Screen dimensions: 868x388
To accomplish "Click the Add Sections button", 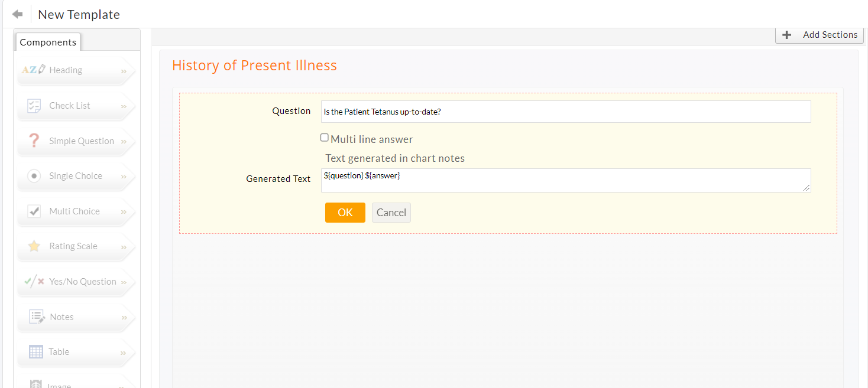I will 820,35.
